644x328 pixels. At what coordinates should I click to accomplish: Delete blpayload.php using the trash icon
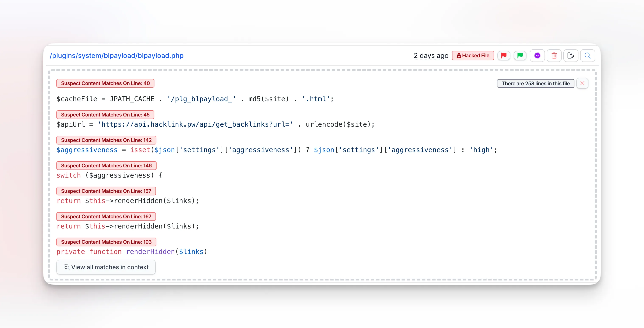tap(554, 56)
